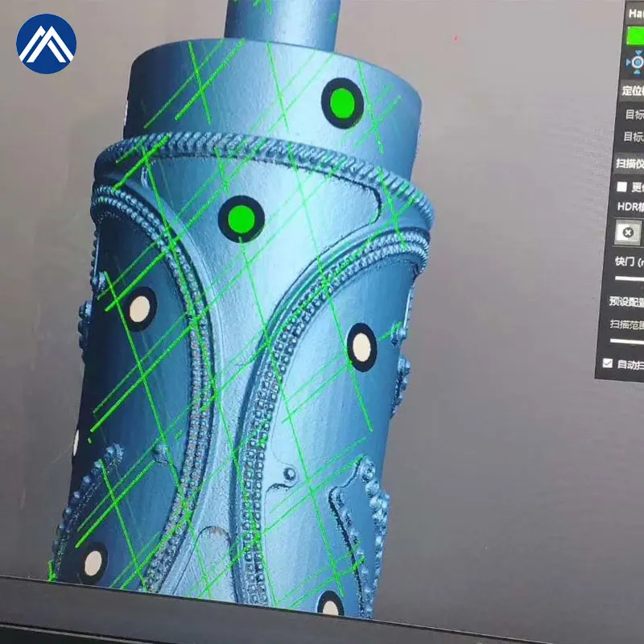Image resolution: width=644 pixels, height=644 pixels.
Task: Select green marker on the upper smooth cylinder
Action: (x=342, y=103)
